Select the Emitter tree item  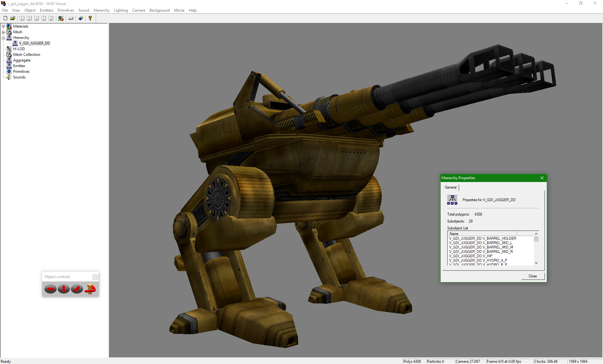19,66
